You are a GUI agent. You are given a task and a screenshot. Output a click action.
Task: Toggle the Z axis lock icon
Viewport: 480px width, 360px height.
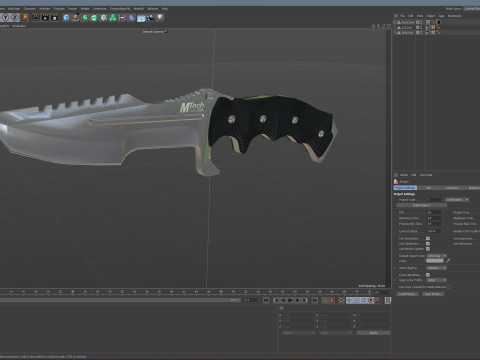pos(15,17)
